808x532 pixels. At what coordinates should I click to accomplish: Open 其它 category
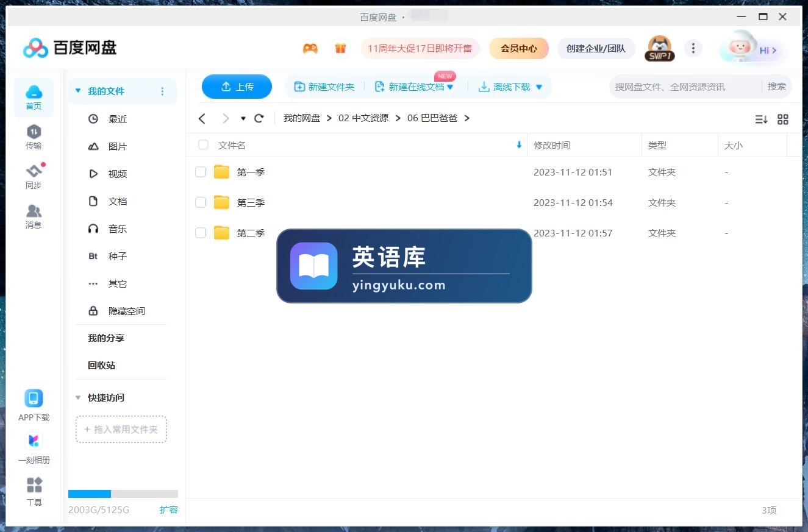click(117, 283)
